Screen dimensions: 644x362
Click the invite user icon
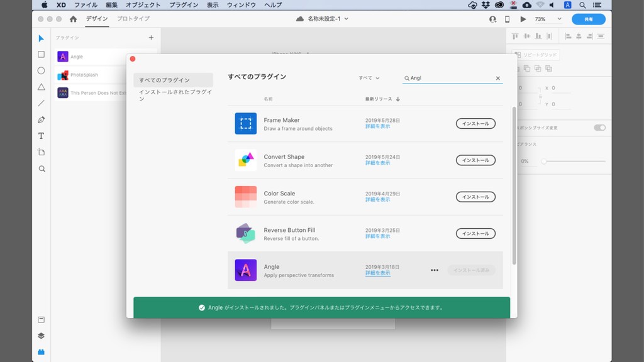tap(492, 19)
